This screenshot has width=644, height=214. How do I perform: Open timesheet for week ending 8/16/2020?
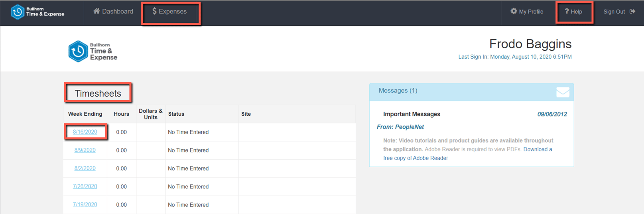85,132
